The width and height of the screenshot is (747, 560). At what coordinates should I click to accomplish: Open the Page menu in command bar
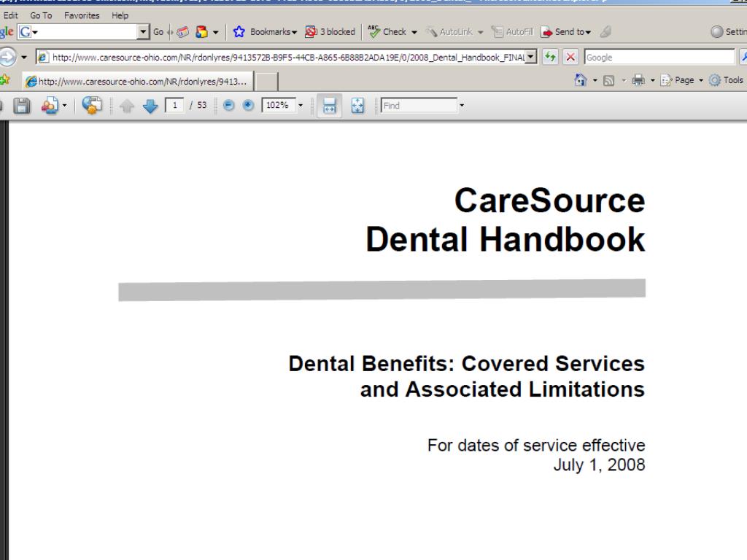click(681, 80)
